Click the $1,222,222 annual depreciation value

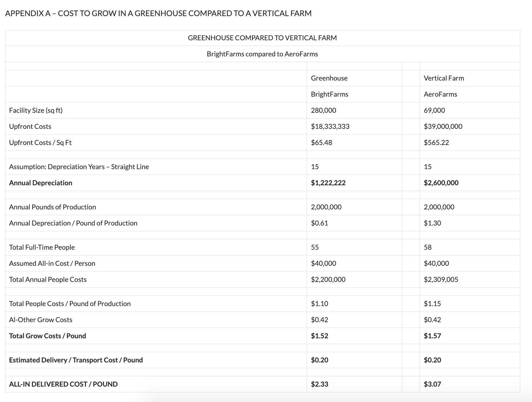coord(328,183)
